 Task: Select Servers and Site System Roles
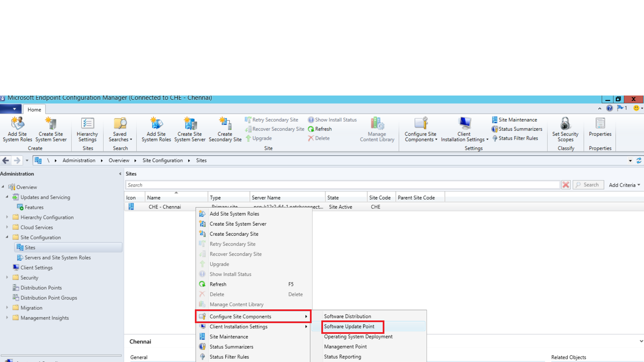pyautogui.click(x=57, y=257)
